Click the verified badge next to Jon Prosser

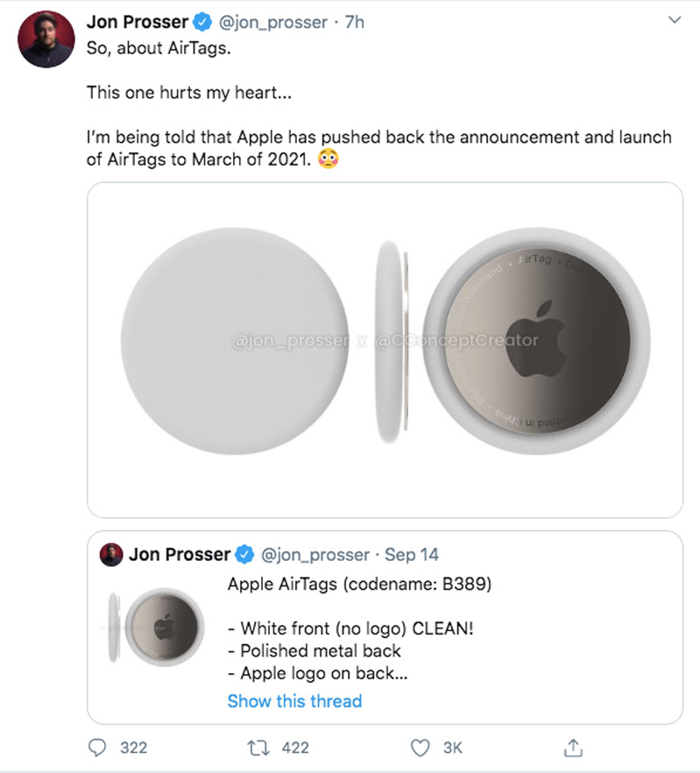click(202, 22)
